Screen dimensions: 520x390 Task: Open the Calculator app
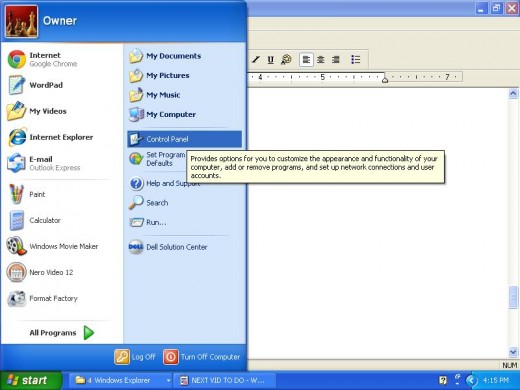62,220
